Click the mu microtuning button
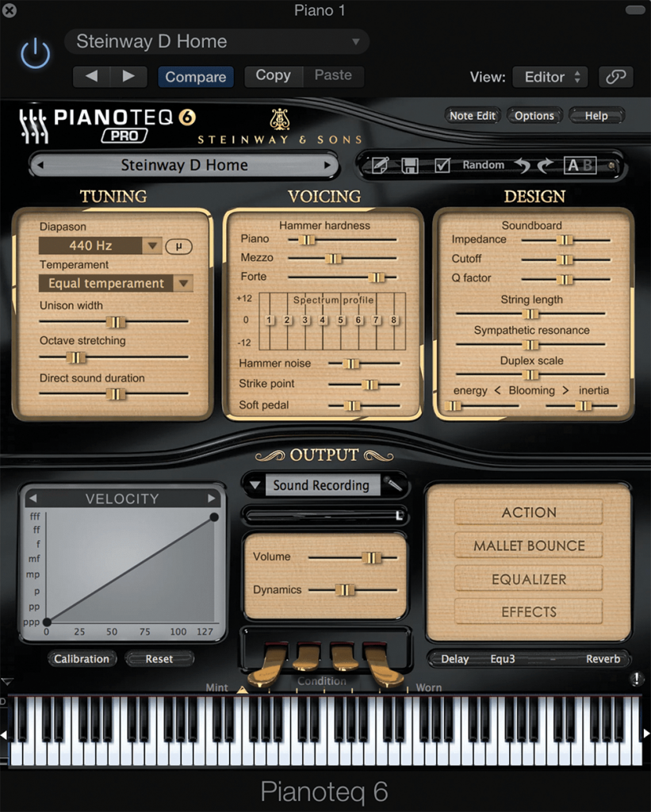Viewport: 651px width, 812px height. [178, 246]
